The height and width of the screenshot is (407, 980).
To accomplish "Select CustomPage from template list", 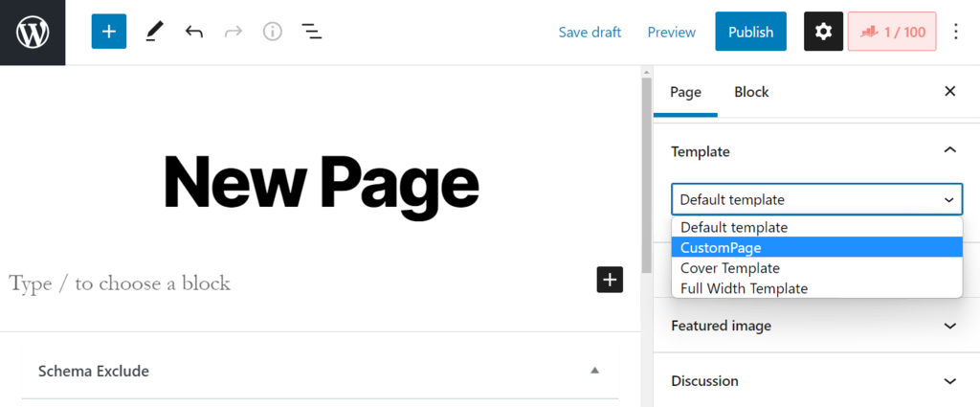I will [x=721, y=248].
